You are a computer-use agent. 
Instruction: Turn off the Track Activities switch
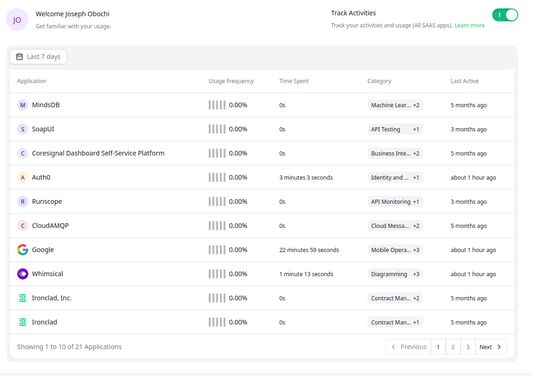pos(505,15)
